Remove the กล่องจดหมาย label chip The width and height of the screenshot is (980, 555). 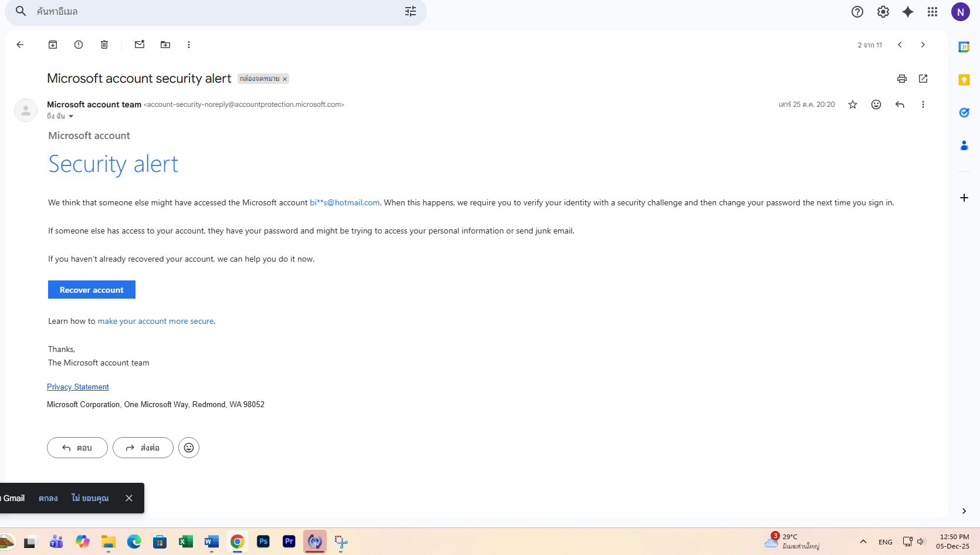tap(285, 79)
